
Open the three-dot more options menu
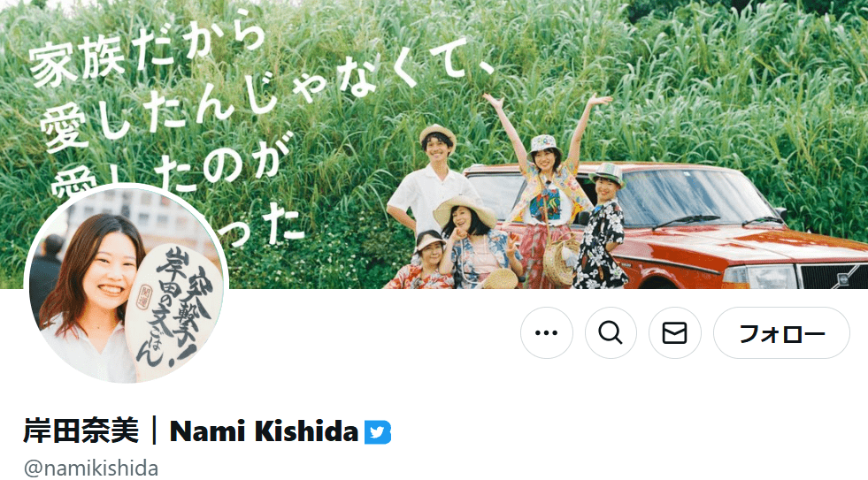tap(547, 333)
